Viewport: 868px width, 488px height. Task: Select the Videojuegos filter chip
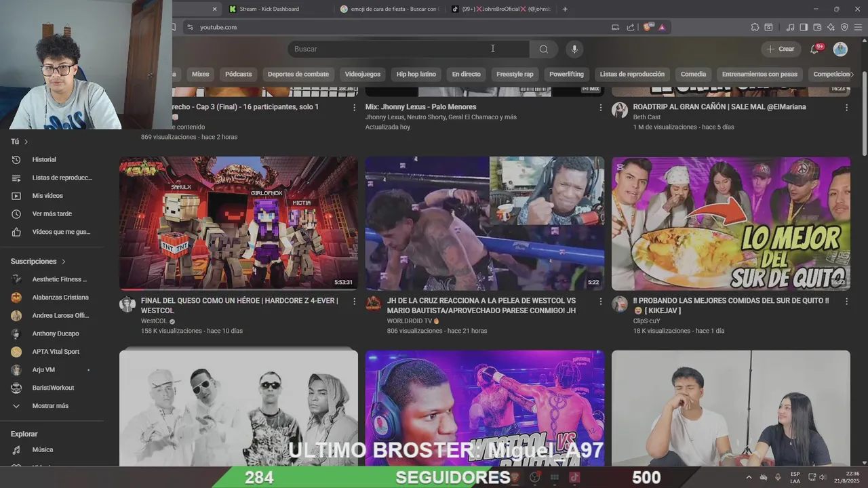pyautogui.click(x=363, y=74)
